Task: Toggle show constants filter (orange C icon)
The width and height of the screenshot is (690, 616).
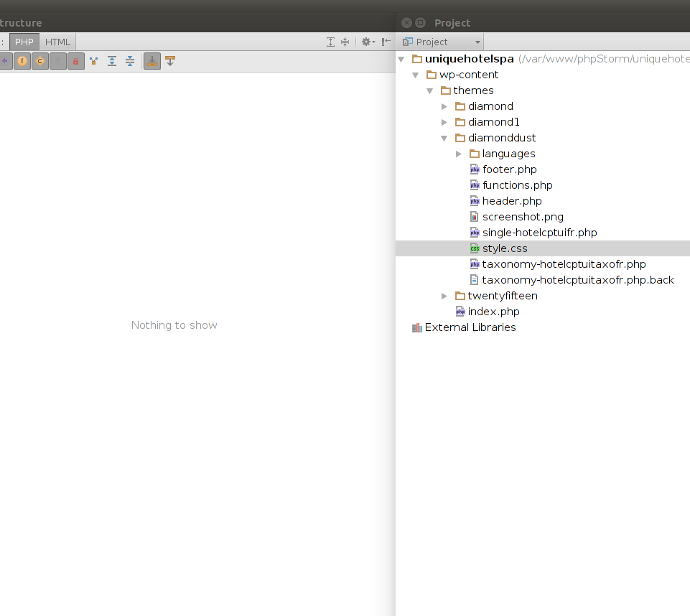Action: pos(40,61)
